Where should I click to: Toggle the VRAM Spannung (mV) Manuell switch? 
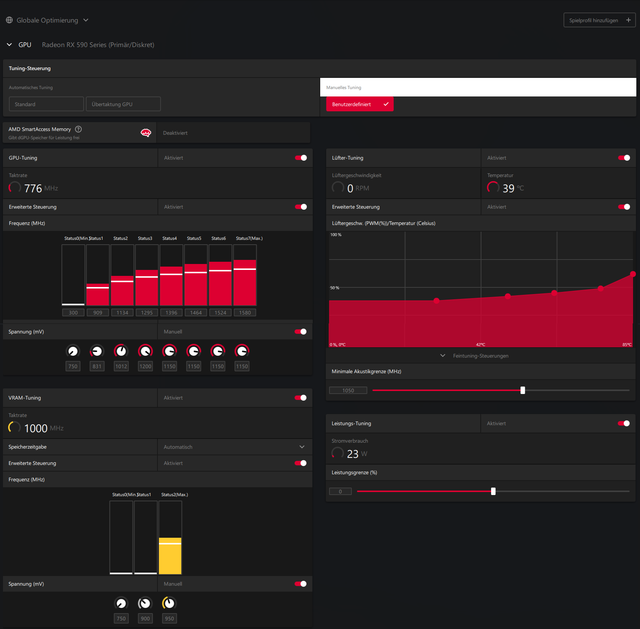[301, 584]
